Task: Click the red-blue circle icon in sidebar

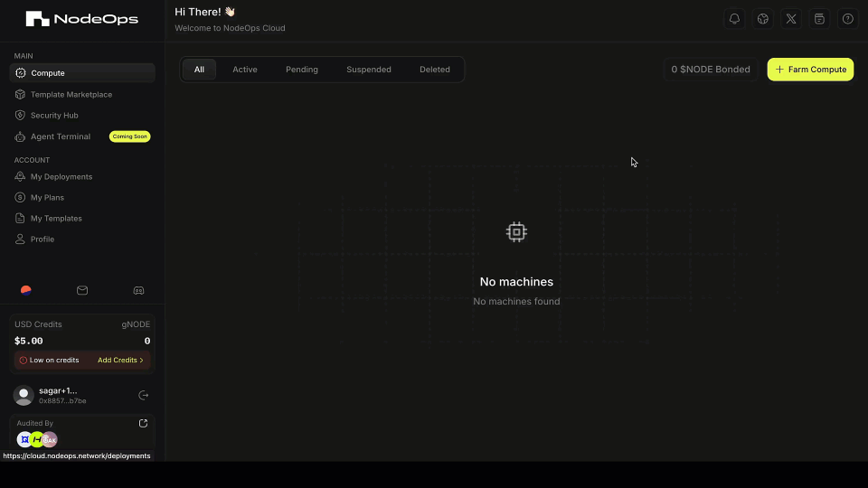Action: click(x=26, y=290)
